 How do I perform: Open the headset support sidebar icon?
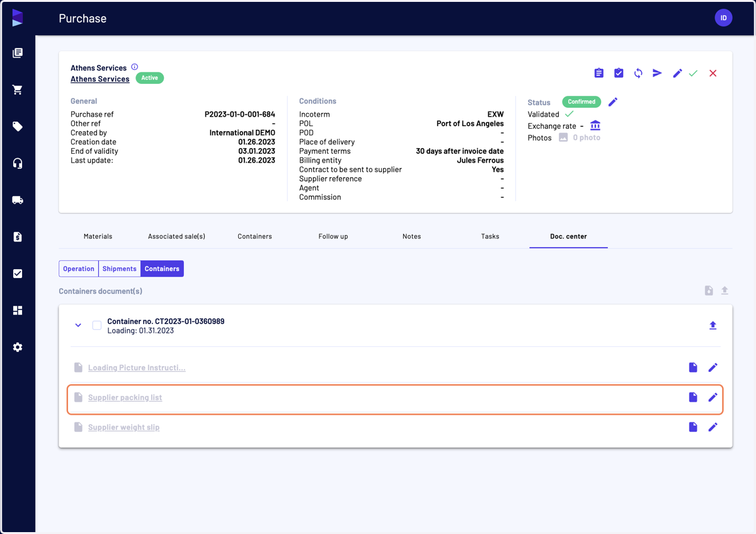(x=18, y=163)
